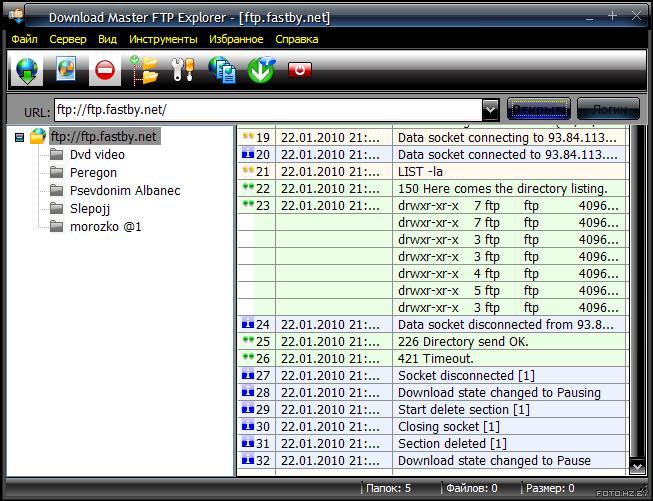Click the log panel vertical scrollbar track
Image resolution: width=653 pixels, height=501 pixels.
637,292
